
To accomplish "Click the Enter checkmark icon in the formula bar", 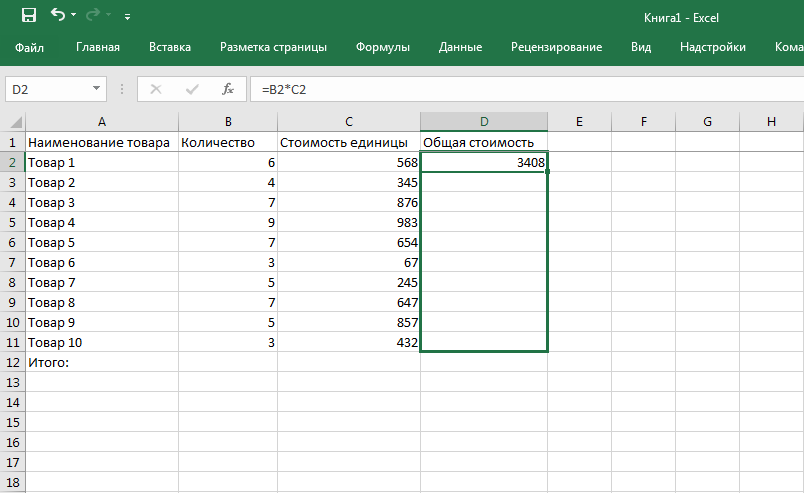I will [192, 89].
